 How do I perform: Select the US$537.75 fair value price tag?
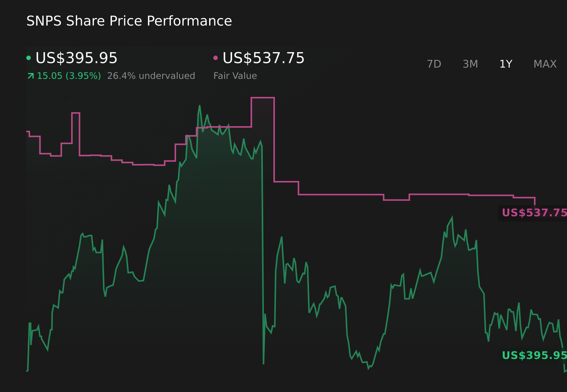click(535, 213)
